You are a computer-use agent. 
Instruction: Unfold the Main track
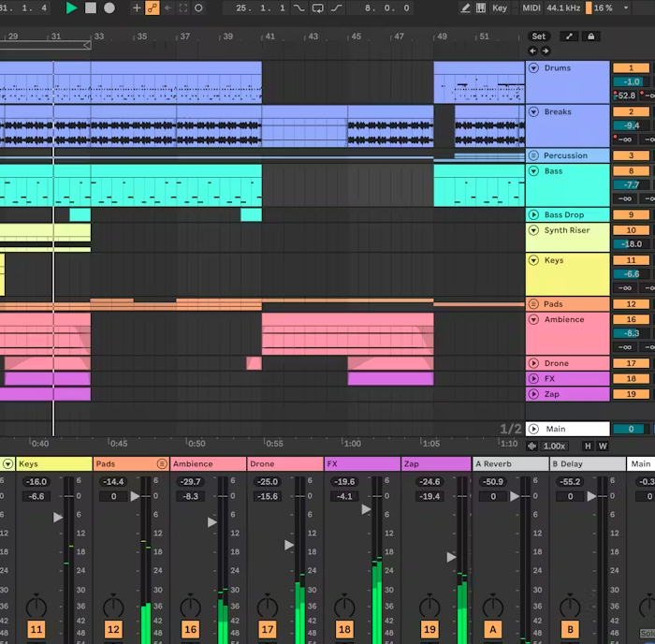click(x=534, y=430)
